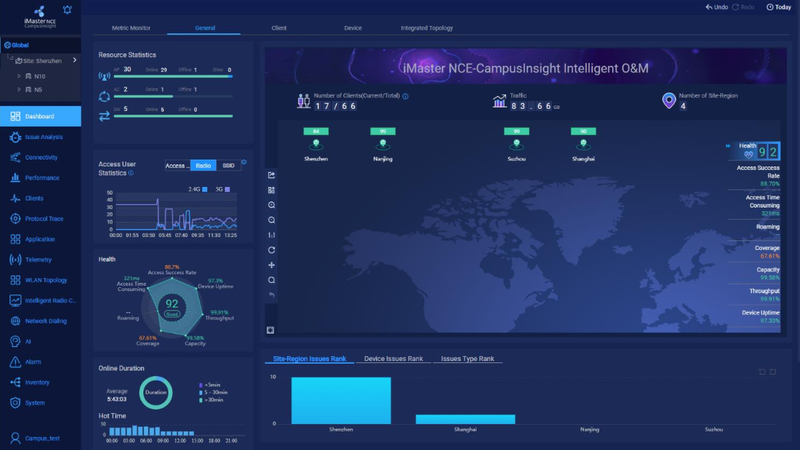Reset map to 1:1 scale

click(271, 235)
